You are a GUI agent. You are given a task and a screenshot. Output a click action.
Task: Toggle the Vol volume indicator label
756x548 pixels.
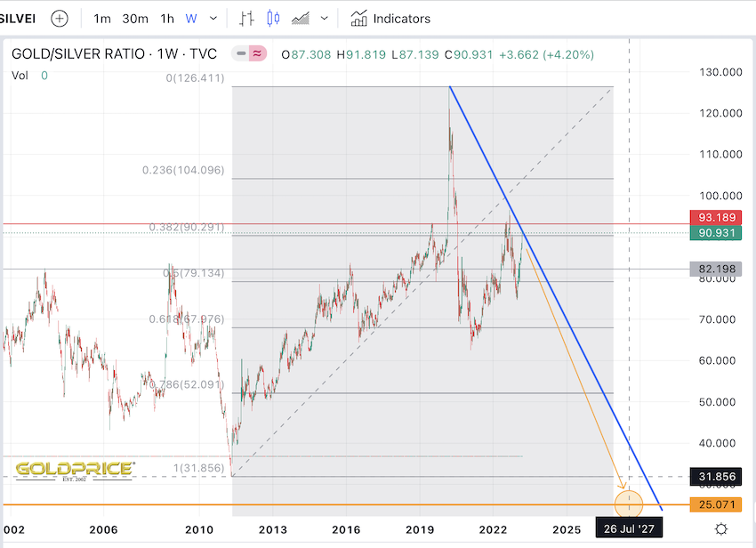20,76
